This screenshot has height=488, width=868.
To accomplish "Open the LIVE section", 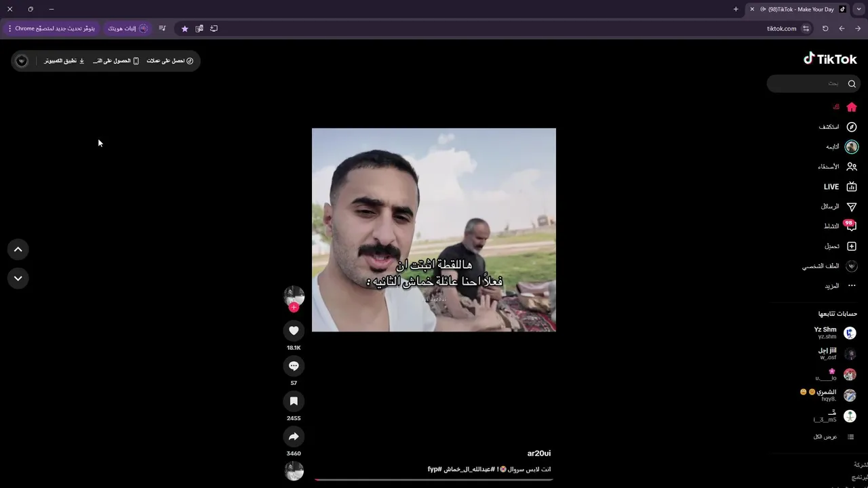I will (x=841, y=186).
